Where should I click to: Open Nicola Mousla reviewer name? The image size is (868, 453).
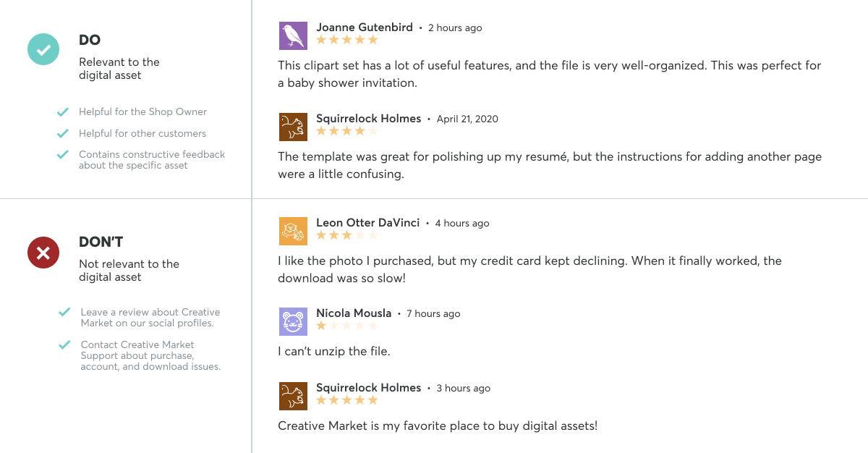pyautogui.click(x=354, y=313)
